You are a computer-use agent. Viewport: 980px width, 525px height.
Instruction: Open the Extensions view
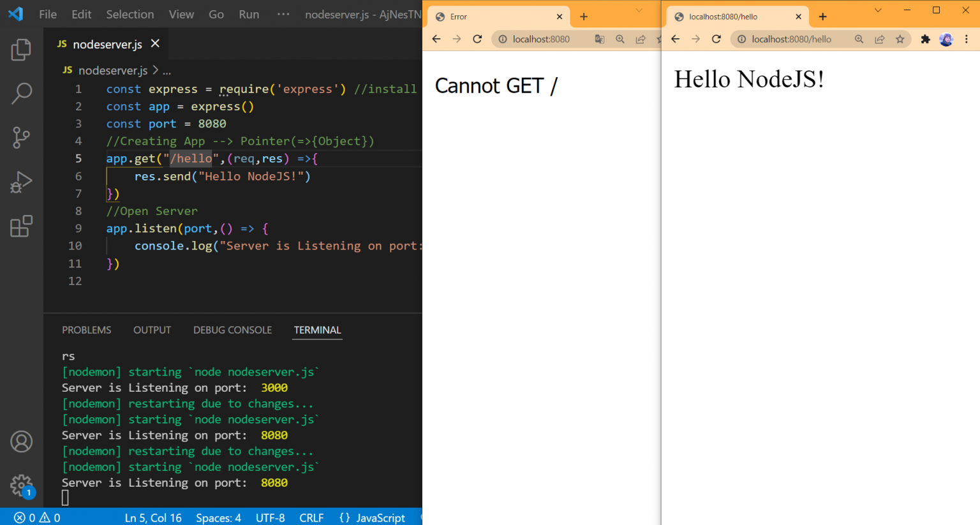[x=21, y=226]
